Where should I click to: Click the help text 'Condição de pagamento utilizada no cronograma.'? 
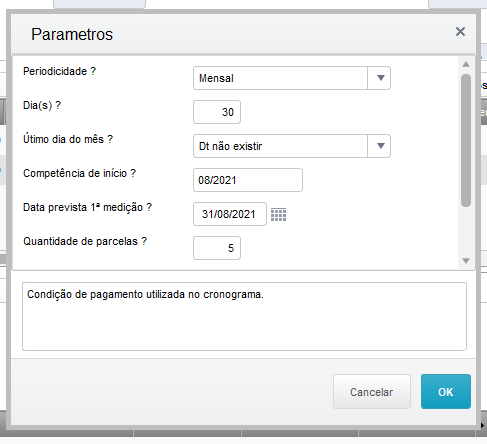[145, 295]
